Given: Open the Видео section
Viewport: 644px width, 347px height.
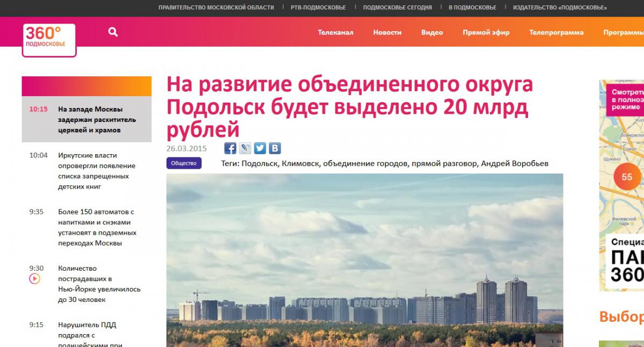Looking at the screenshot, I should 432,32.
